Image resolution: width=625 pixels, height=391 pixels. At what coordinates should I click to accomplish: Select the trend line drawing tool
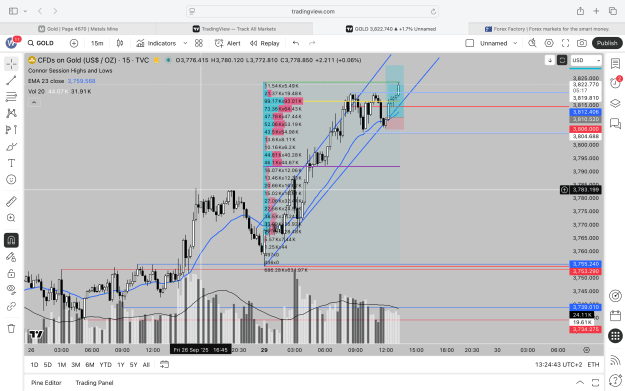tap(11, 80)
